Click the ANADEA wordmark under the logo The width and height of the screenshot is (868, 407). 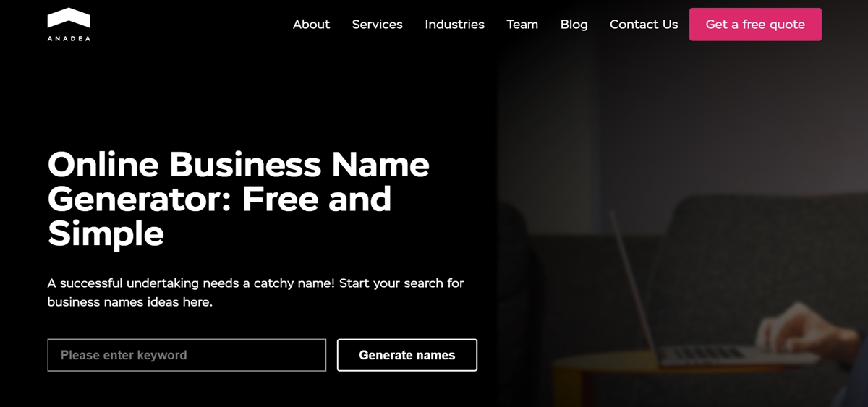[x=69, y=39]
